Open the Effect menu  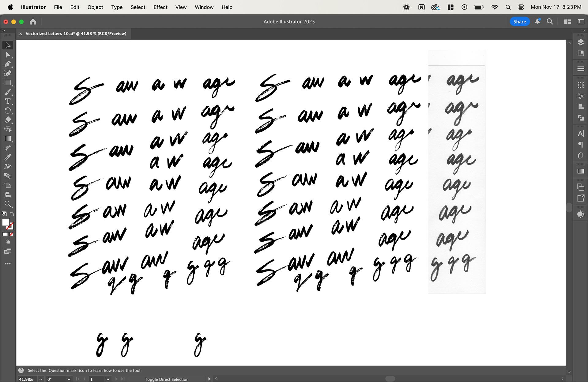click(x=160, y=7)
